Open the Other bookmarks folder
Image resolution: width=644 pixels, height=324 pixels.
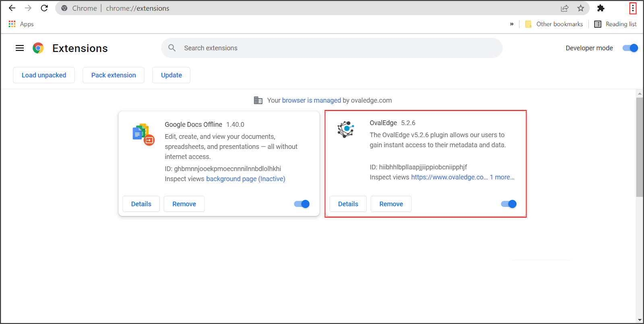[554, 24]
